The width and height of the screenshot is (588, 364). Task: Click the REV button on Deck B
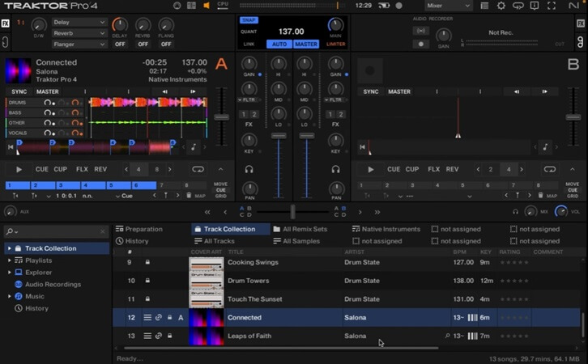pos(452,169)
